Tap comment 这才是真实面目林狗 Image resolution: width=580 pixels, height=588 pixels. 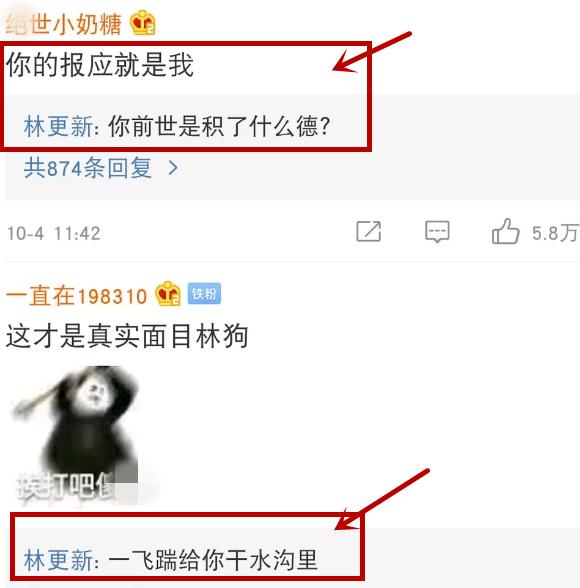coord(127,336)
